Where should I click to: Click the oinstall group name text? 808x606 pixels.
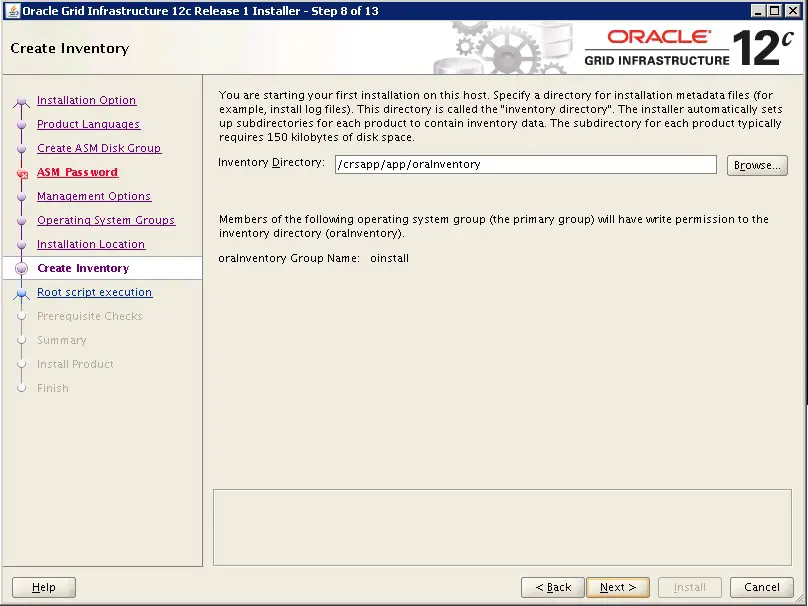pyautogui.click(x=390, y=258)
